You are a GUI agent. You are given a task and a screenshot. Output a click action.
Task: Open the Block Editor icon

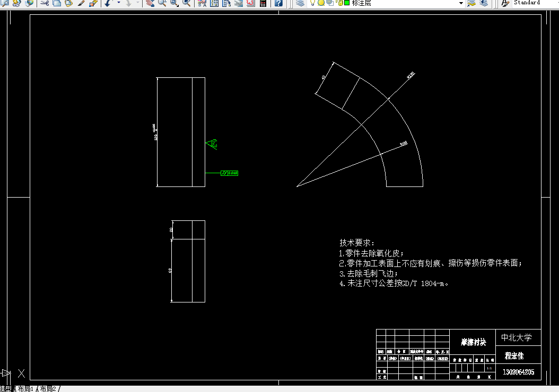click(x=93, y=3)
